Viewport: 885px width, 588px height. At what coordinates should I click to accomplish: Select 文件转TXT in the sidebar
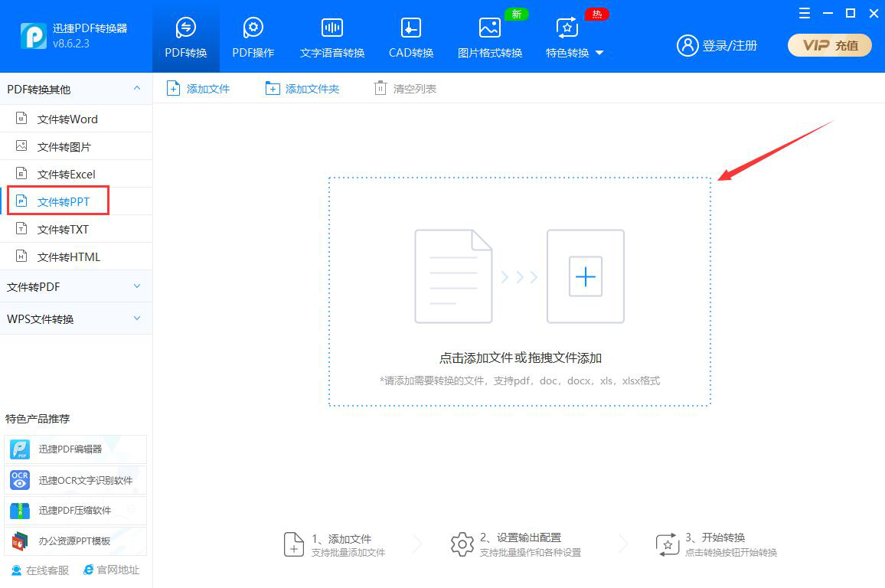click(x=77, y=229)
